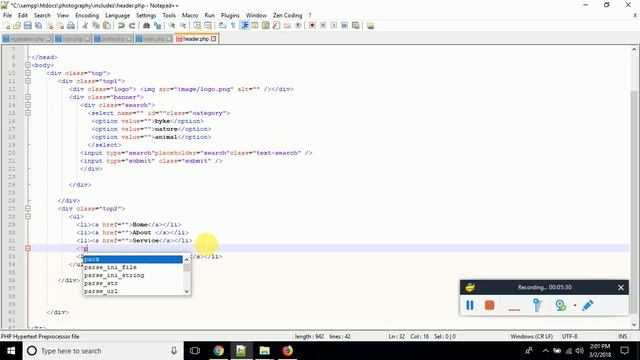Open Firefox from the taskbar
Viewport: 640px width, 360px height.
coord(288,351)
